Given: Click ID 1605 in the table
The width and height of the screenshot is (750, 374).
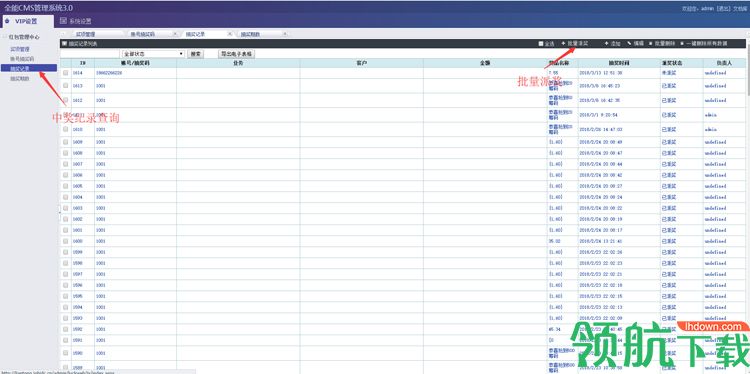Looking at the screenshot, I should pos(78,186).
